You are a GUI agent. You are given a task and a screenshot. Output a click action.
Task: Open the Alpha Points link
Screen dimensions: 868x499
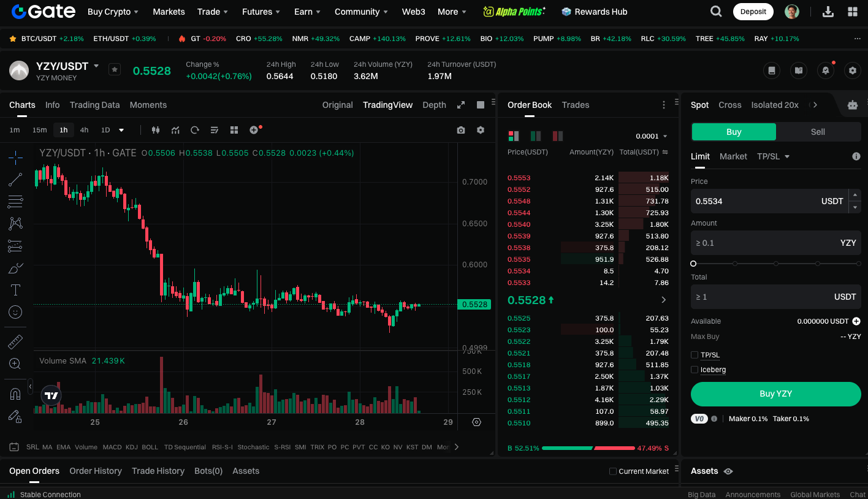point(514,12)
